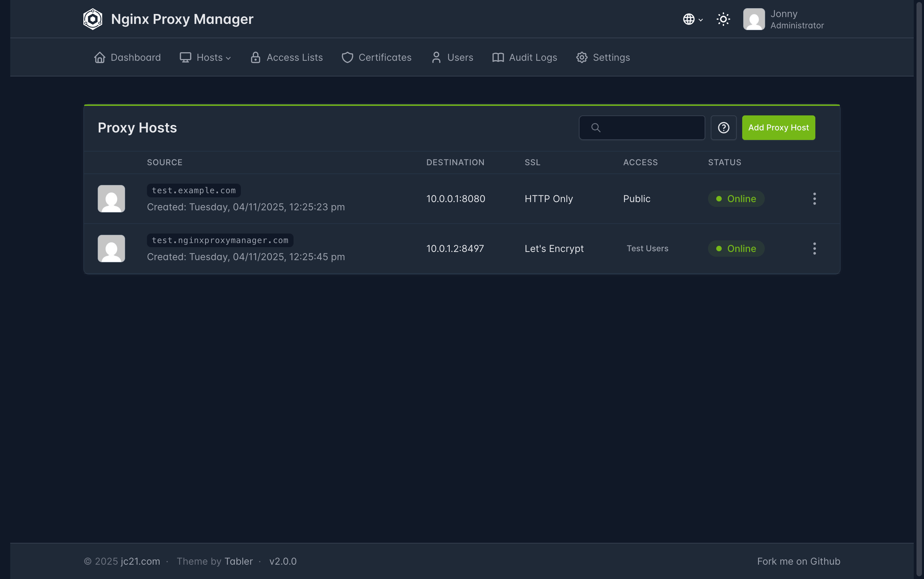Open actions menu for test.nginxproxymanager.com row
Screen dimensions: 924x579
point(814,249)
